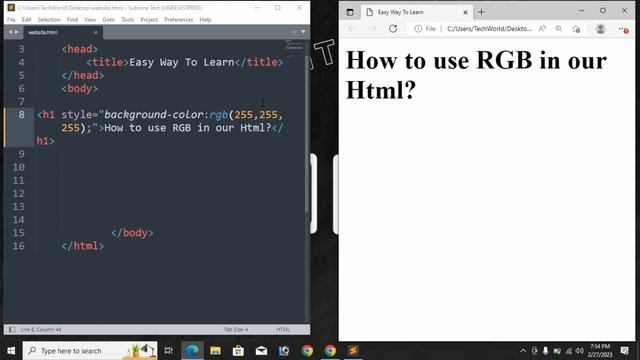
Task: Click the File site information icon
Action: (425, 29)
